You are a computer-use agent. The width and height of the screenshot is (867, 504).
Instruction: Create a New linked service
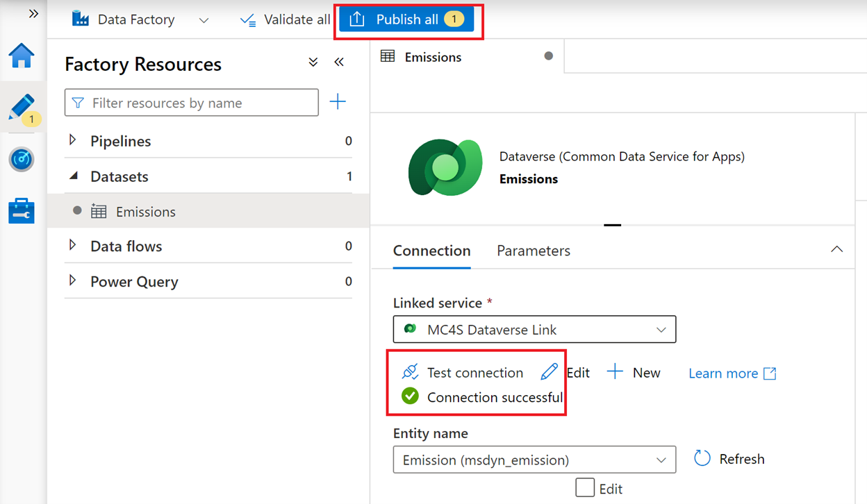(x=633, y=373)
